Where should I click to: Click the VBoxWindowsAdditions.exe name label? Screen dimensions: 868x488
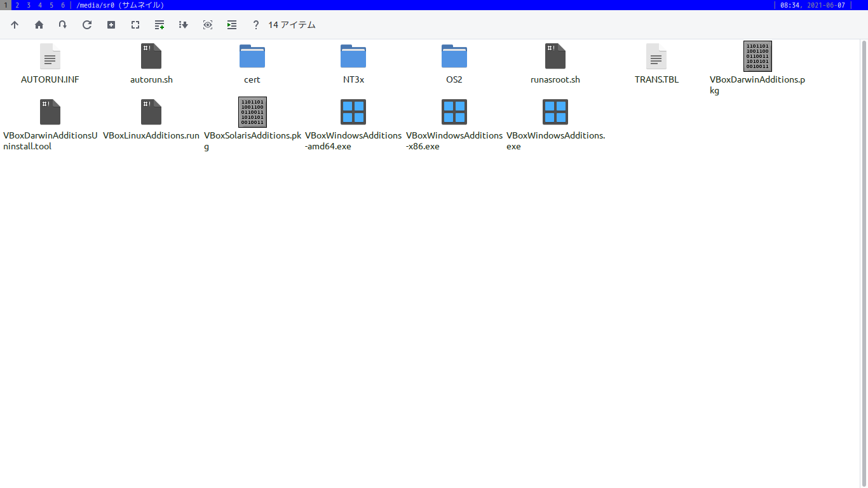(555, 141)
